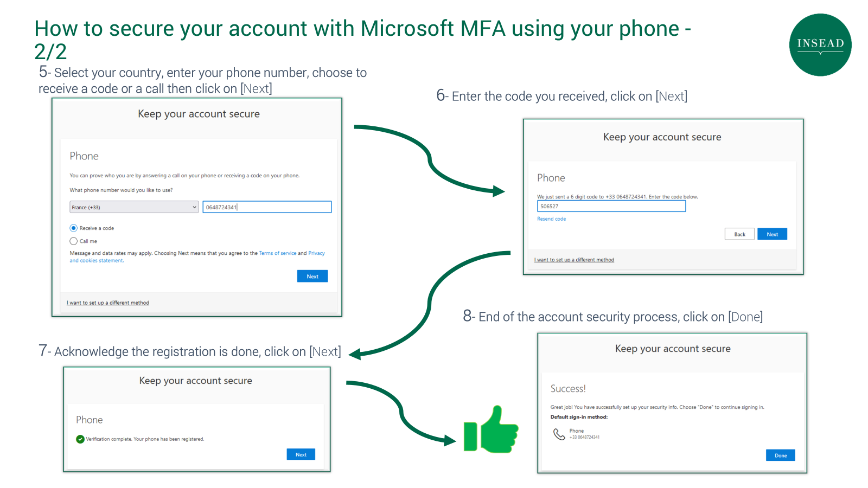Image resolution: width=868 pixels, height=488 pixels.
Task: Open the France (+33) country dropdown
Action: tap(133, 207)
